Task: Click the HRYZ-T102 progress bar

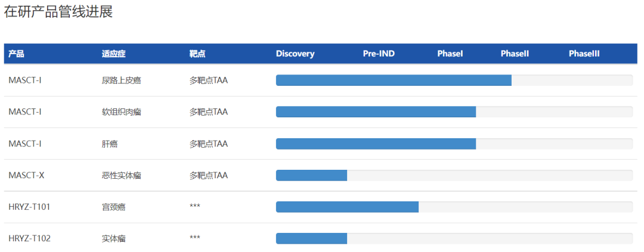Action: pyautogui.click(x=311, y=238)
